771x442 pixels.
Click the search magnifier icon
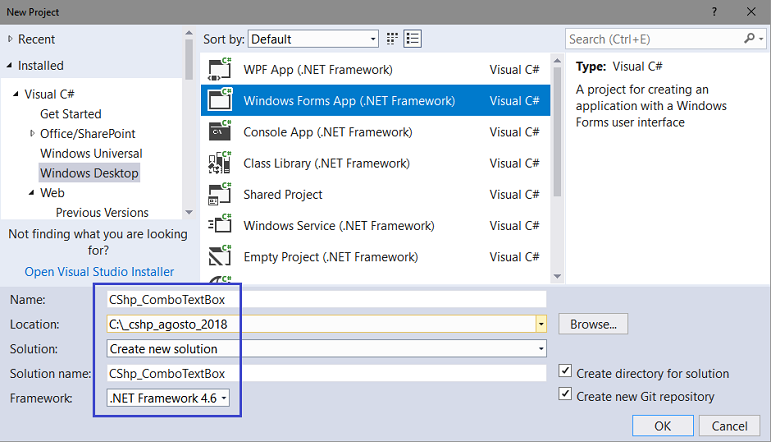(x=749, y=38)
